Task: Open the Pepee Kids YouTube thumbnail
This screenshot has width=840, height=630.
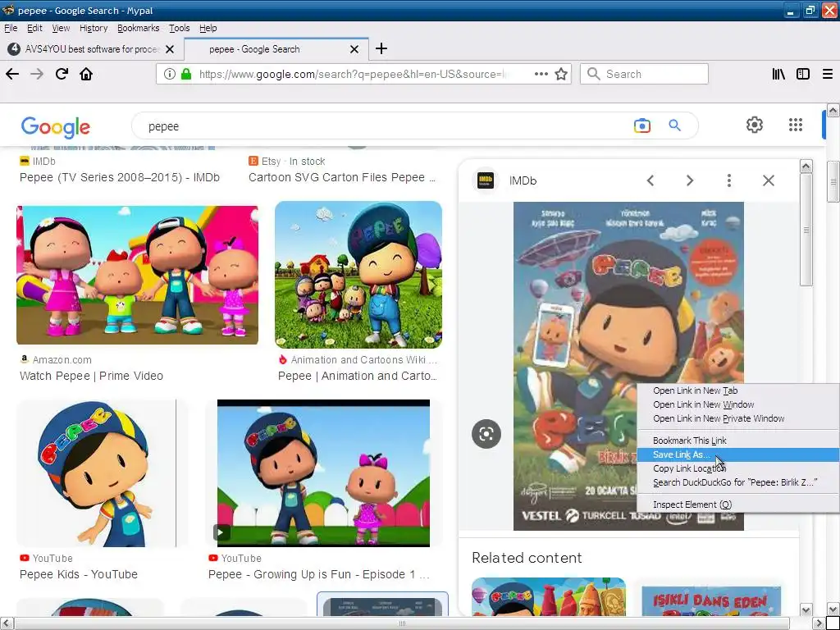Action: 103,473
